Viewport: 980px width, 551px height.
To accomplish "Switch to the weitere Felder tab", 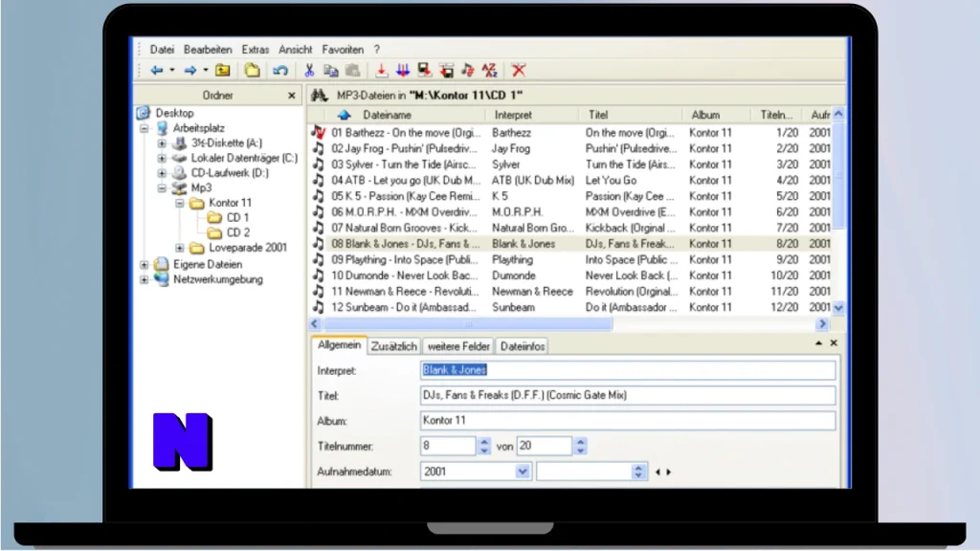I will tap(458, 346).
